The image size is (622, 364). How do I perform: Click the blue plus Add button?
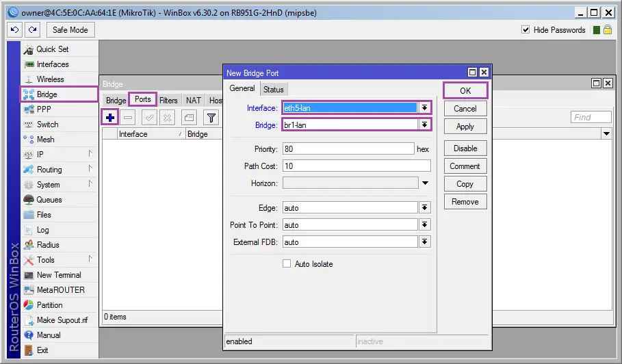click(110, 118)
